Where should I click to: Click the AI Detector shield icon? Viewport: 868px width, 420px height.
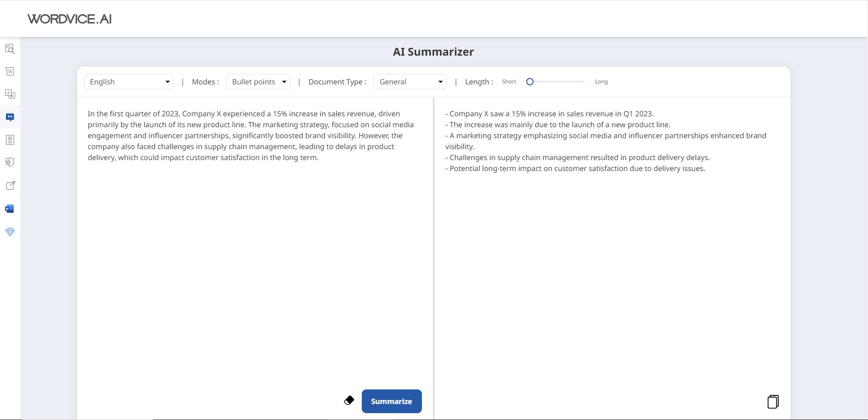click(x=10, y=162)
